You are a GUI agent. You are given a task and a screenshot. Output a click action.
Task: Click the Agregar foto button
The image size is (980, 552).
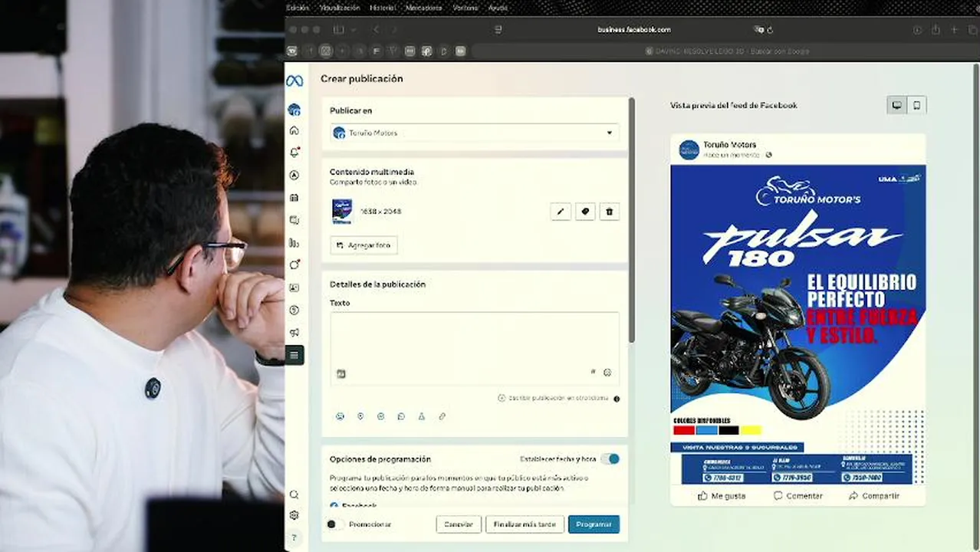(x=363, y=245)
